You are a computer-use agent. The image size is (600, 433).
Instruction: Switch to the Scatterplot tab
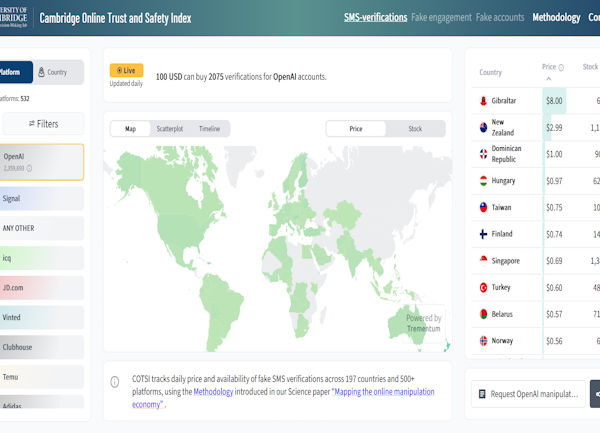click(168, 129)
